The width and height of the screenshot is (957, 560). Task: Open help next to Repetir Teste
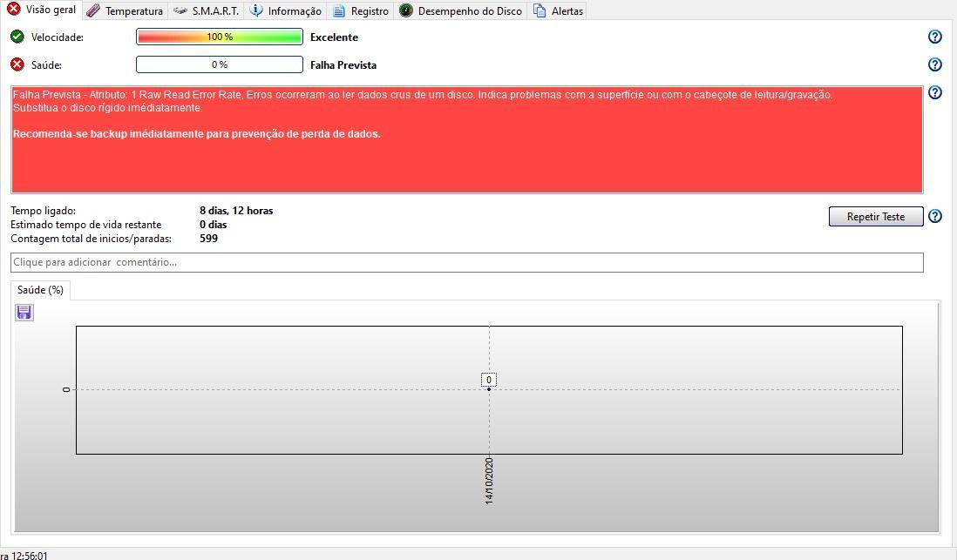[x=934, y=217]
